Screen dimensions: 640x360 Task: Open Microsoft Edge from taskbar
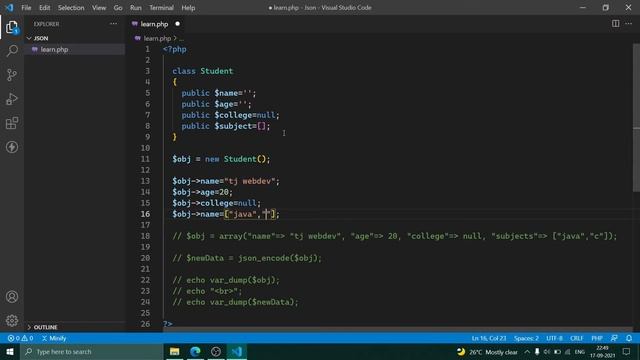point(196,352)
